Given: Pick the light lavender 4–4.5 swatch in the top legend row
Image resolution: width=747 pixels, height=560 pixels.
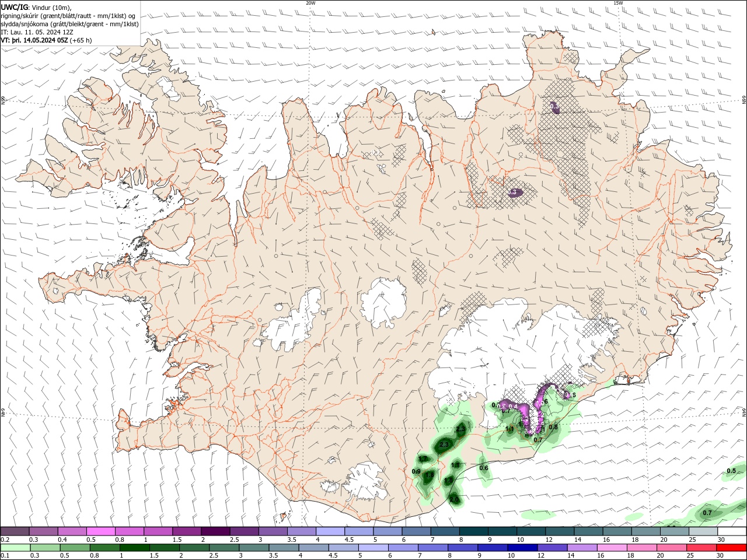Looking at the screenshot, I should 330,531.
